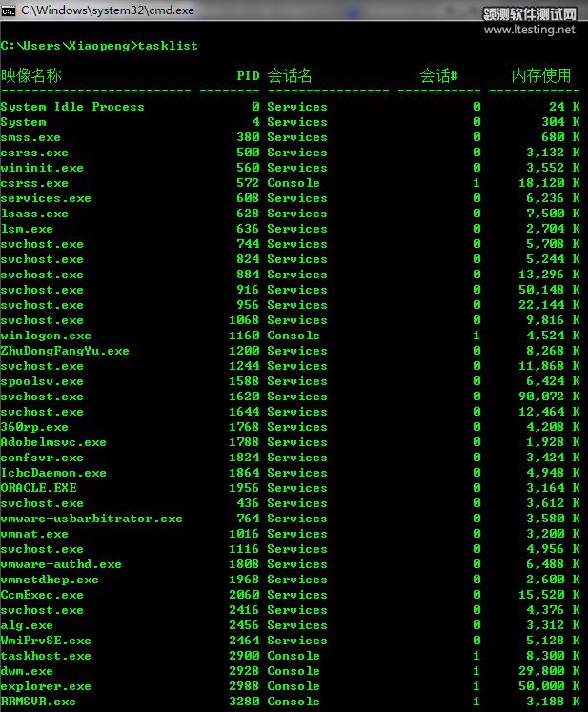Click the CcmExec.exe process name
588x712 pixels.
click(x=42, y=595)
